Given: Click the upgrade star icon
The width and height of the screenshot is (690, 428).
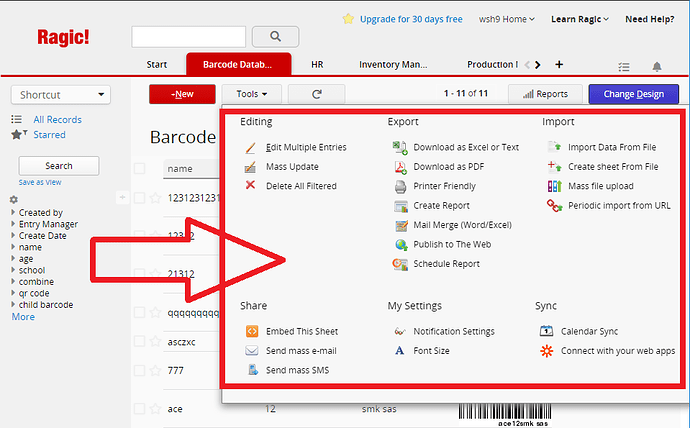Looking at the screenshot, I should click(348, 19).
